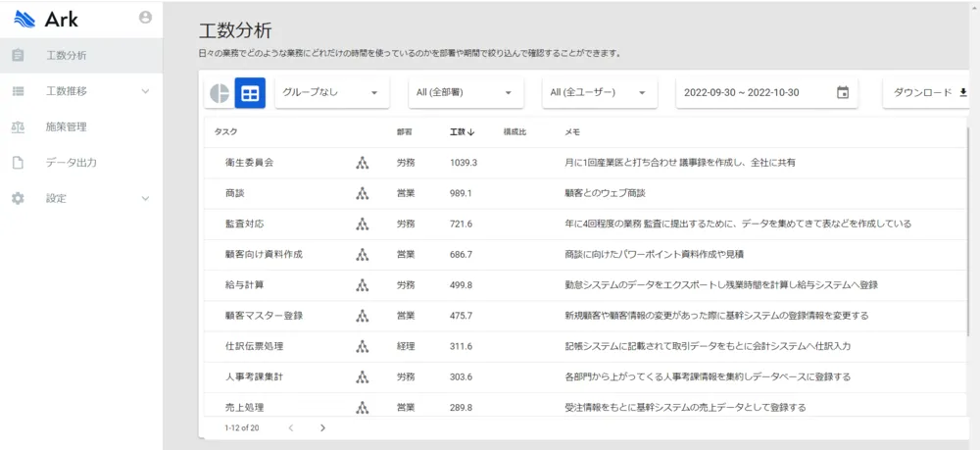Open 工数分析 in the sidebar
This screenshot has width=980, height=450.
pos(81,55)
